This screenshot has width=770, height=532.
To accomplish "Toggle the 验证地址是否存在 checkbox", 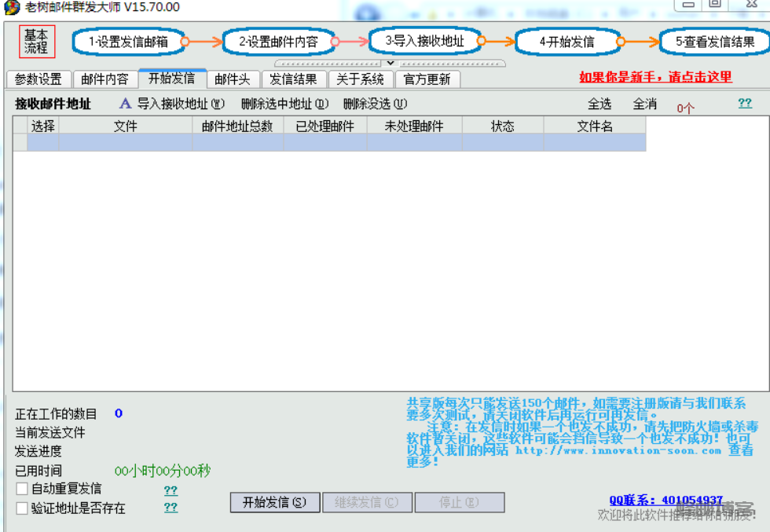I will [22, 508].
